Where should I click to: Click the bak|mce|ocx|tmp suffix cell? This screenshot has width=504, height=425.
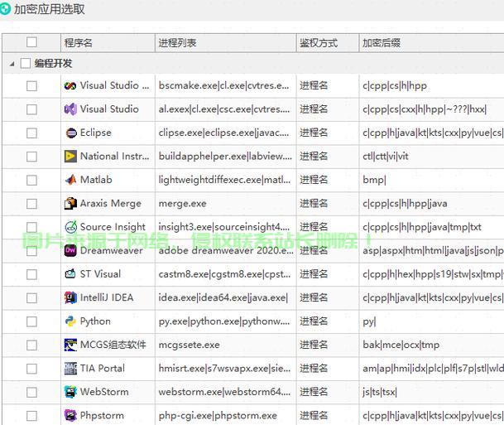pos(431,345)
